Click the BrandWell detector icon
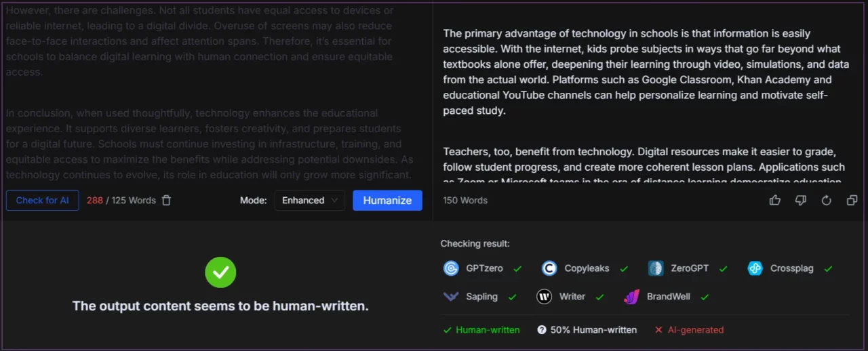 632,297
